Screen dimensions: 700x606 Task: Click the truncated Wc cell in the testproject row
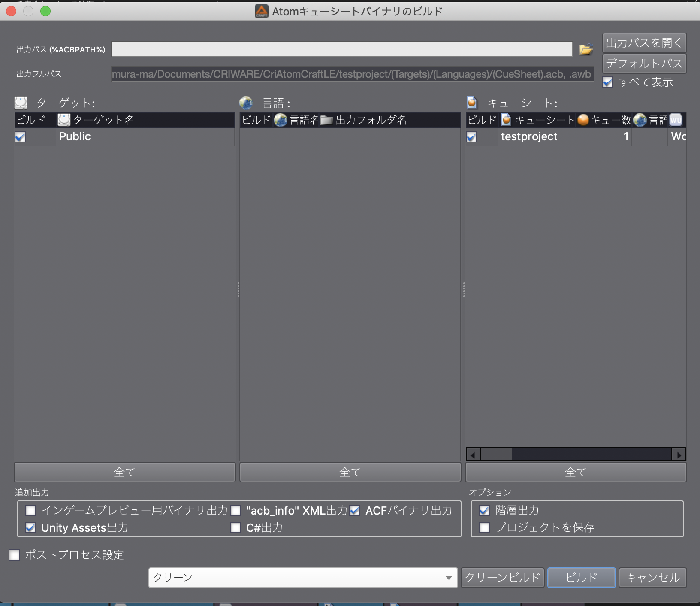(678, 136)
